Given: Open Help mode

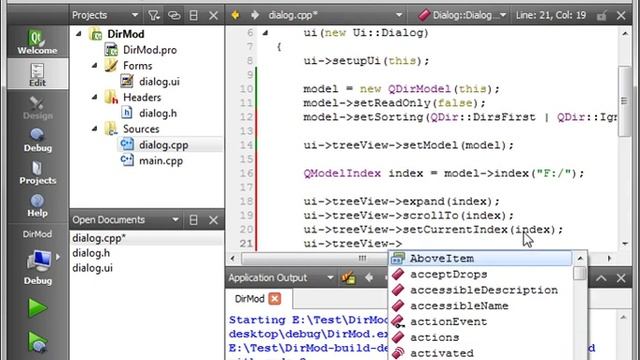Looking at the screenshot, I should 37,205.
